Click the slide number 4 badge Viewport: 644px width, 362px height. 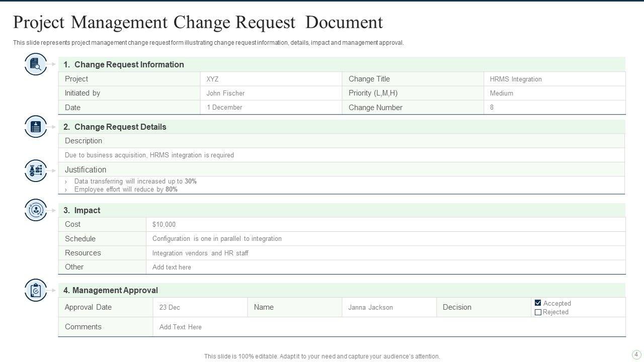tap(636, 354)
